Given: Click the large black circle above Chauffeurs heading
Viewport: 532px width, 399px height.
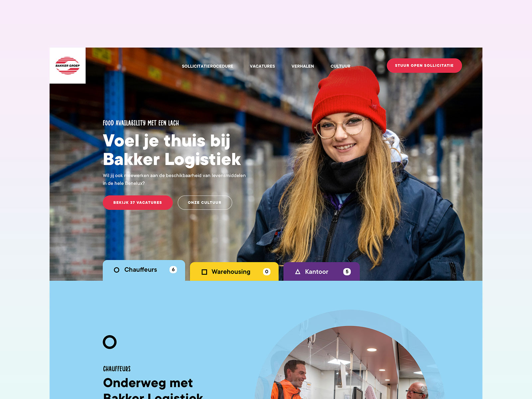Looking at the screenshot, I should click(x=110, y=342).
